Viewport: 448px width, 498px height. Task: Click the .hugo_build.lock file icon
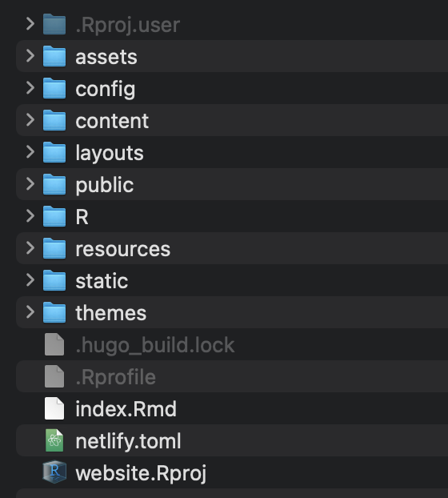54,344
